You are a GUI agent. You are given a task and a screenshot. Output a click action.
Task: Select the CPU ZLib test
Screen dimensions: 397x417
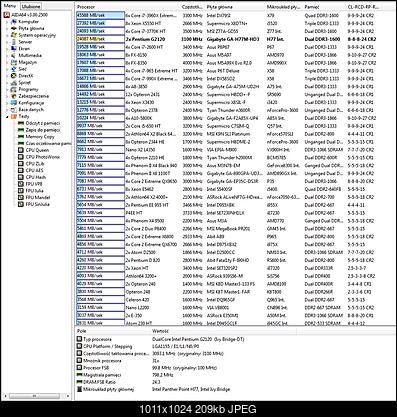pyautogui.click(x=35, y=164)
